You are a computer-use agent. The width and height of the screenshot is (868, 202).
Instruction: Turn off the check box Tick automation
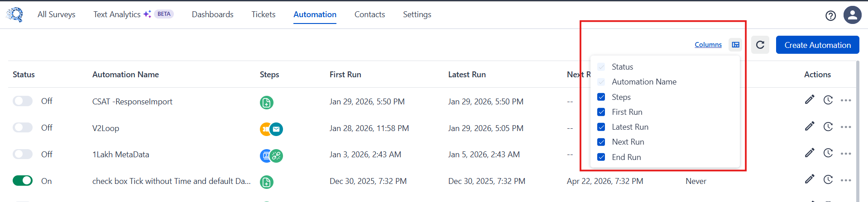pyautogui.click(x=23, y=181)
